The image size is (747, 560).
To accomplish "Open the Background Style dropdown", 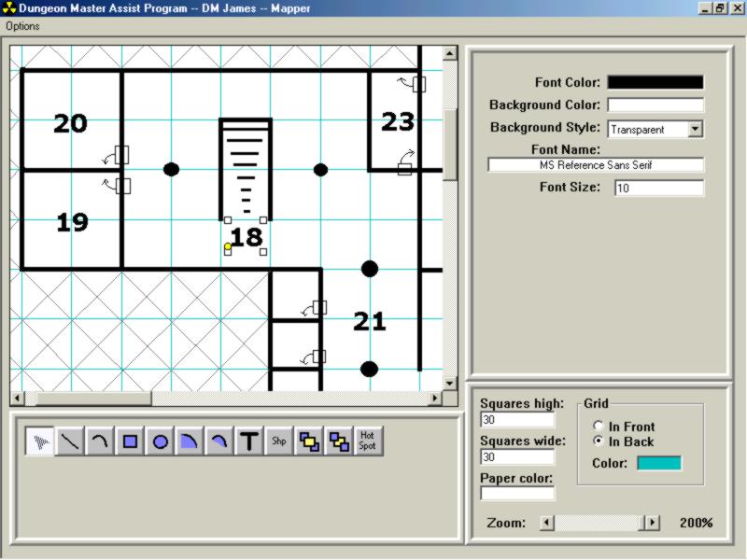I will click(695, 130).
